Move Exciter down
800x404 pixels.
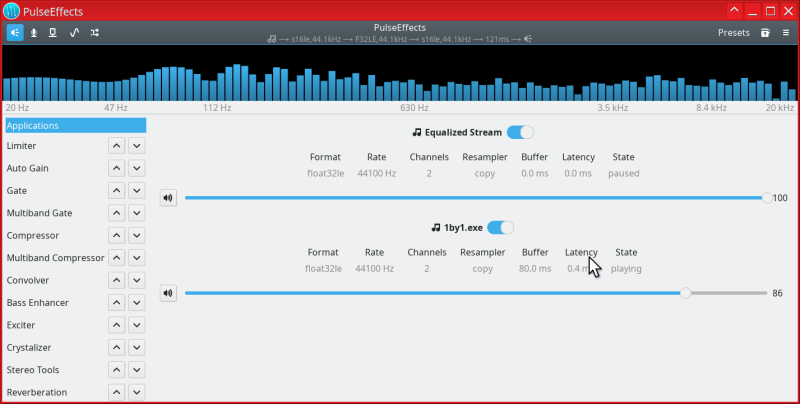137,325
